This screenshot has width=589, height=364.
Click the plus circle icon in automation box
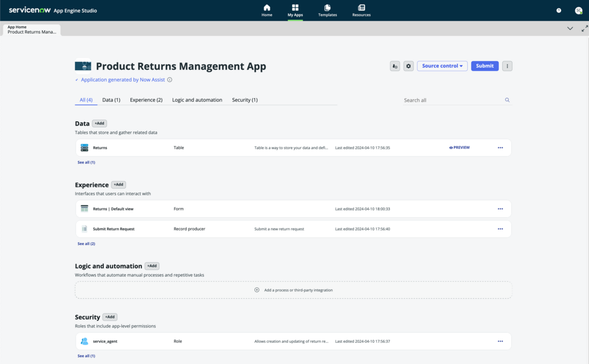pos(257,290)
